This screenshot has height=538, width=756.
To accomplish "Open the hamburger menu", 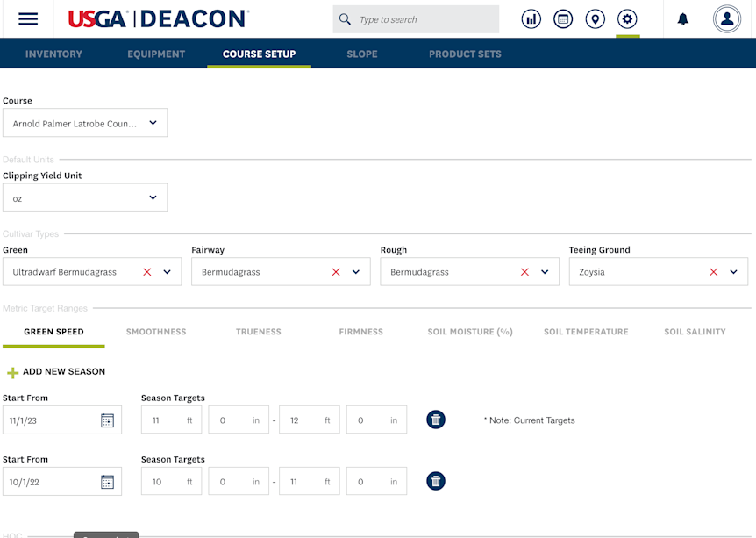I will (27, 18).
